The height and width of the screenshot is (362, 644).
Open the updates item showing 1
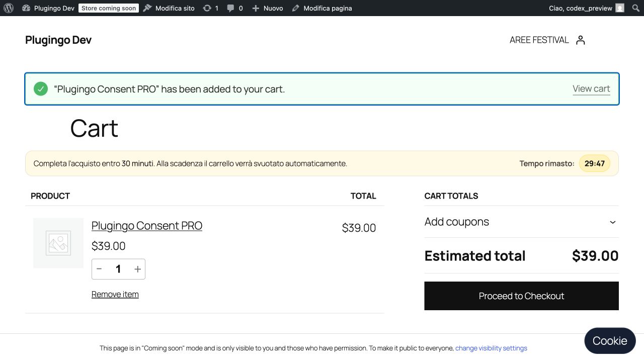click(x=210, y=8)
